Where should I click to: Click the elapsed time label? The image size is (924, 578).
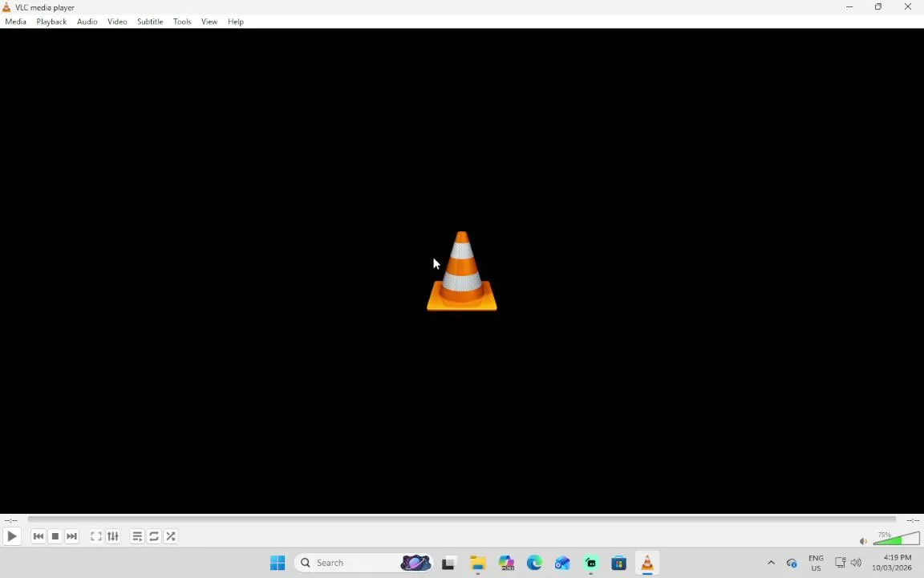[x=10, y=520]
